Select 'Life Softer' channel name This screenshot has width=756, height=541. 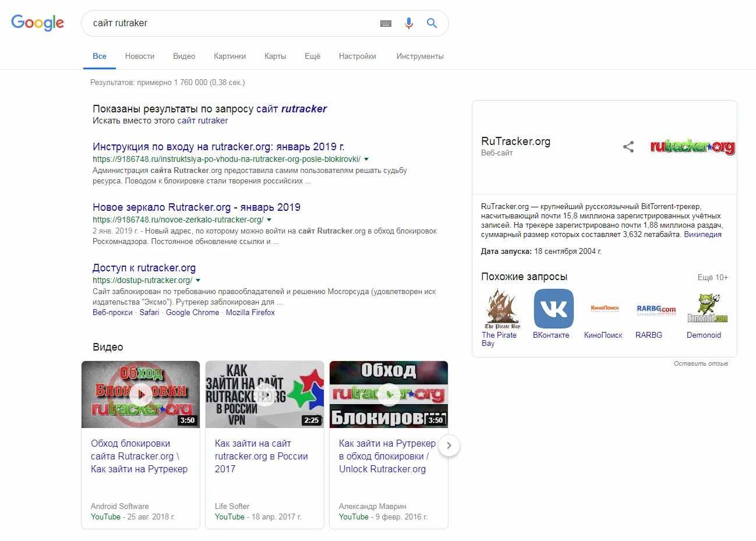pyautogui.click(x=232, y=507)
